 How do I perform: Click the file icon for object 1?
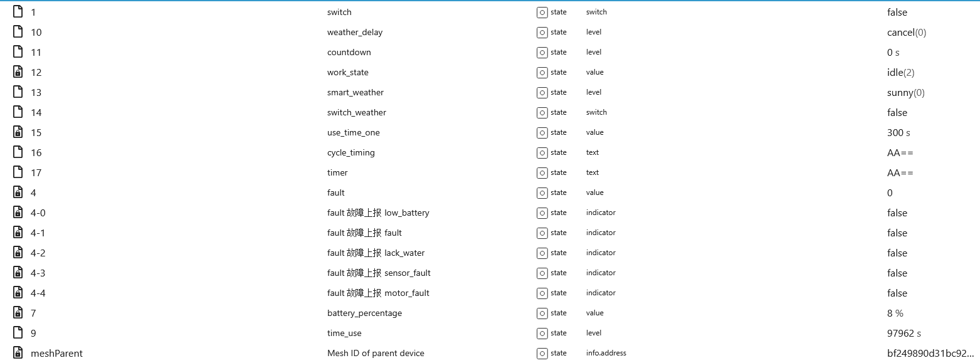click(x=18, y=12)
